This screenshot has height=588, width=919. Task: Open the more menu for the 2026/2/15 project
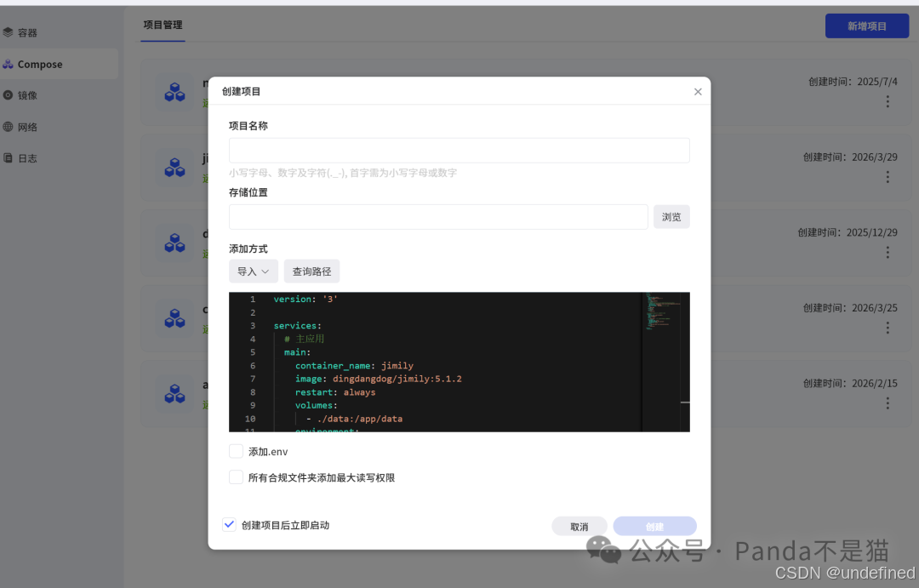click(888, 403)
